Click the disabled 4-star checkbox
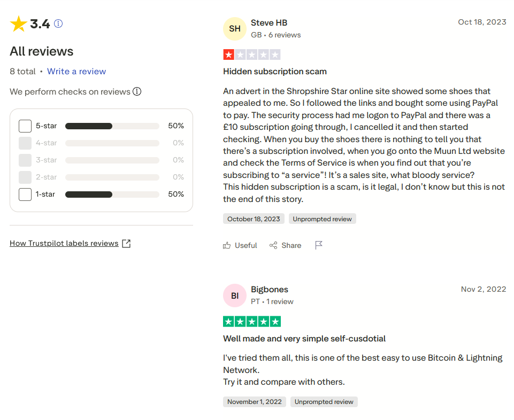Image resolution: width=514 pixels, height=420 pixels. (25, 143)
